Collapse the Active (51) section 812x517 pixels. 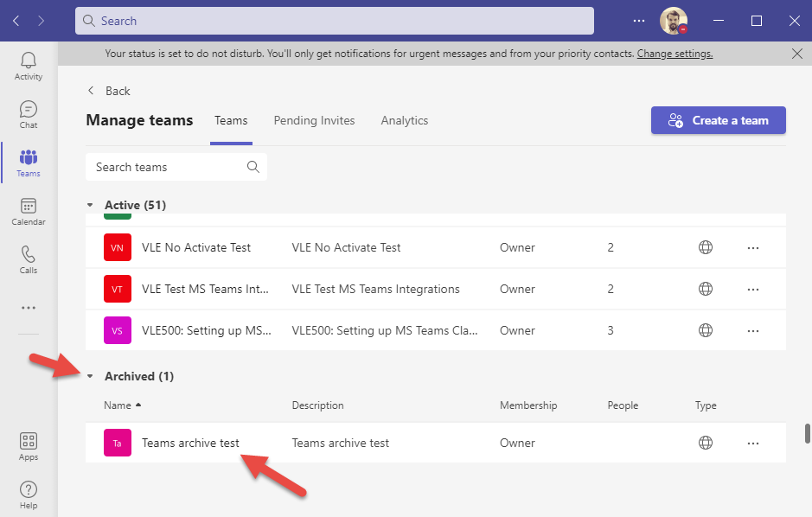90,206
